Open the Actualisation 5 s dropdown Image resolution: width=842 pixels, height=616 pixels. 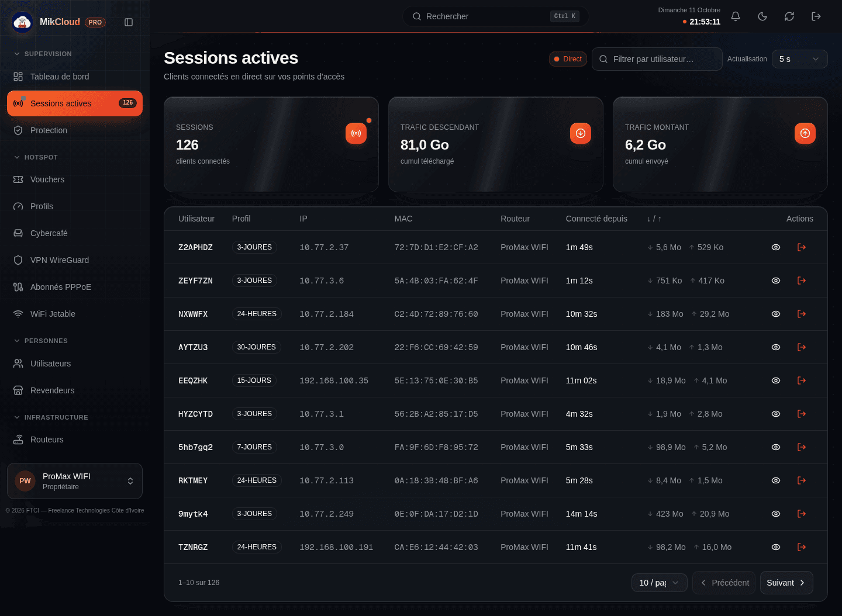pos(799,59)
